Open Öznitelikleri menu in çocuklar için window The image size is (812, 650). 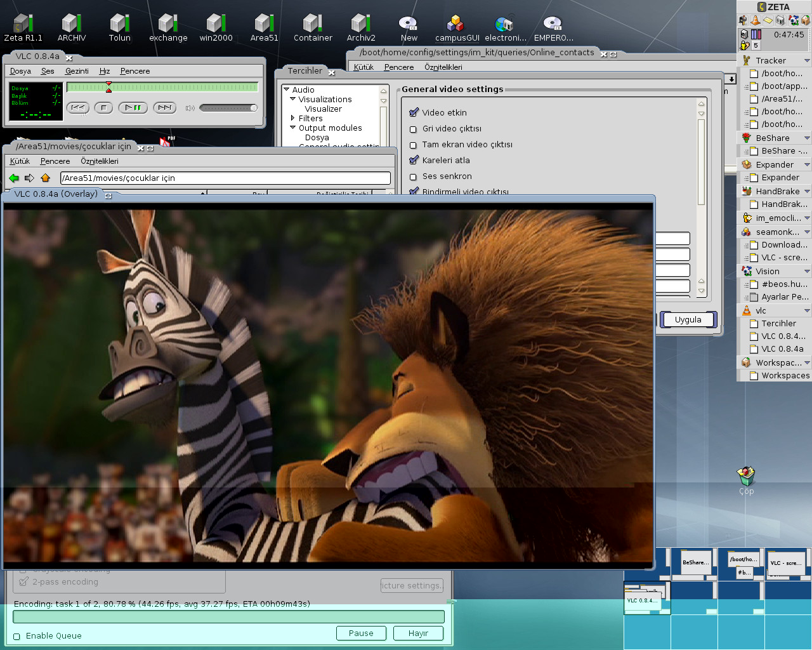(x=100, y=161)
